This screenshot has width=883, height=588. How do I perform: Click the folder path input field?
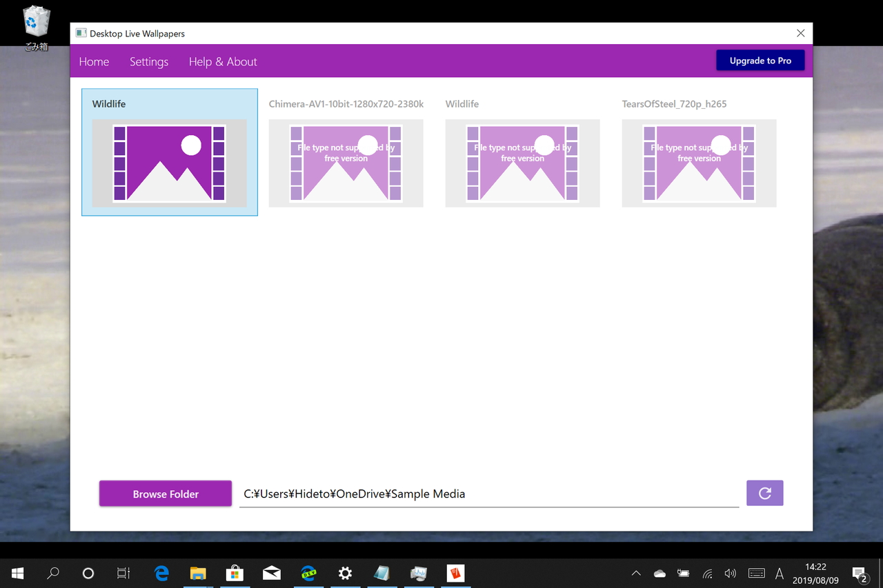[489, 494]
